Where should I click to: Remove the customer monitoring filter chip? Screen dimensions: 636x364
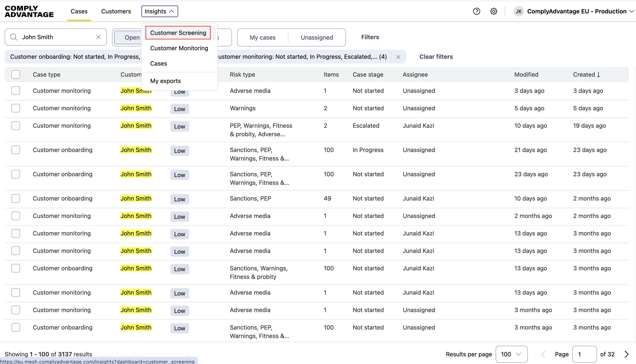click(x=398, y=57)
